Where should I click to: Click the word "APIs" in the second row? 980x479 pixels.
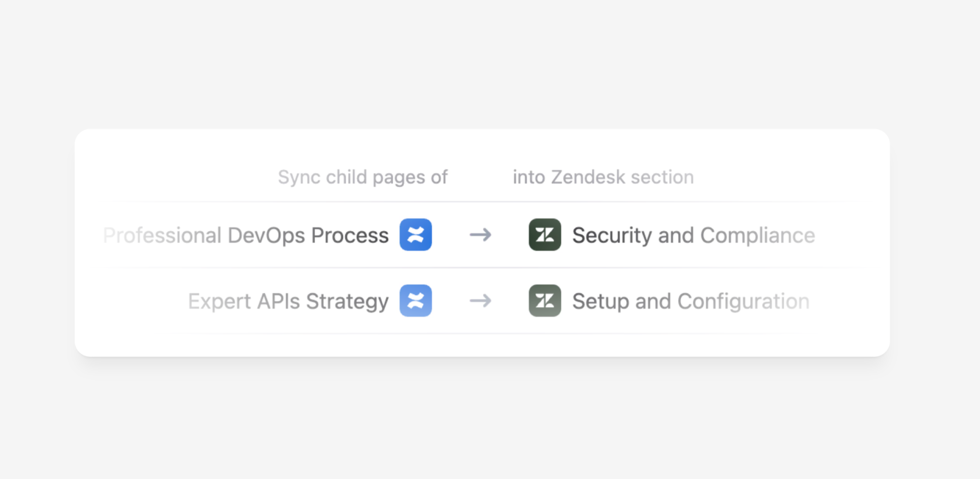(x=279, y=301)
